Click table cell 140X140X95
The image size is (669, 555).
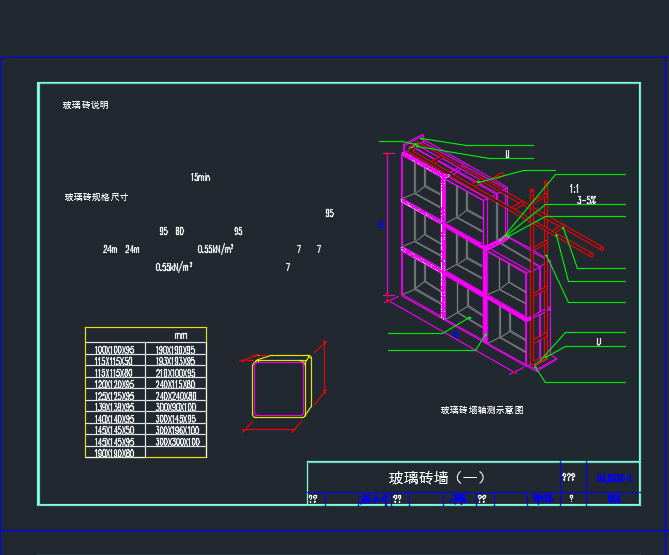click(x=114, y=418)
